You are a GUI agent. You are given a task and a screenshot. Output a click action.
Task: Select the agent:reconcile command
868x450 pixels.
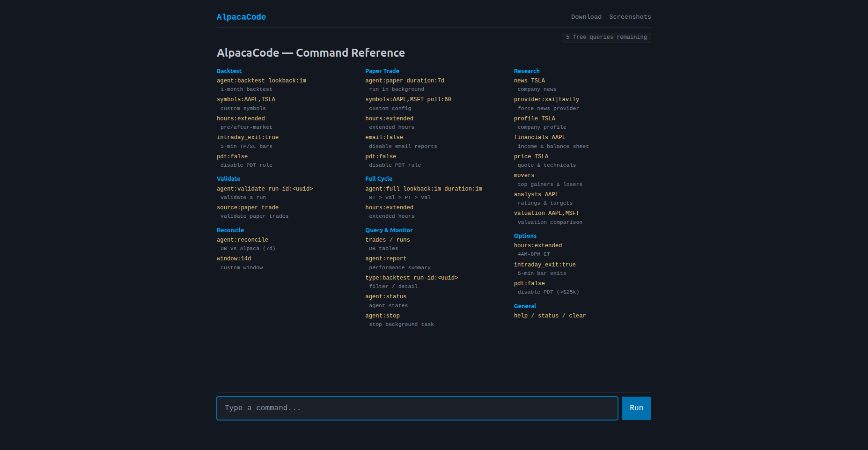pyautogui.click(x=243, y=239)
